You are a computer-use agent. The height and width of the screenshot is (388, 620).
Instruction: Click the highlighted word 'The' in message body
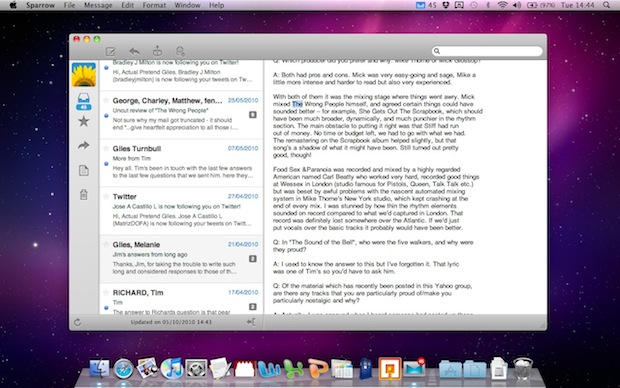(x=297, y=104)
